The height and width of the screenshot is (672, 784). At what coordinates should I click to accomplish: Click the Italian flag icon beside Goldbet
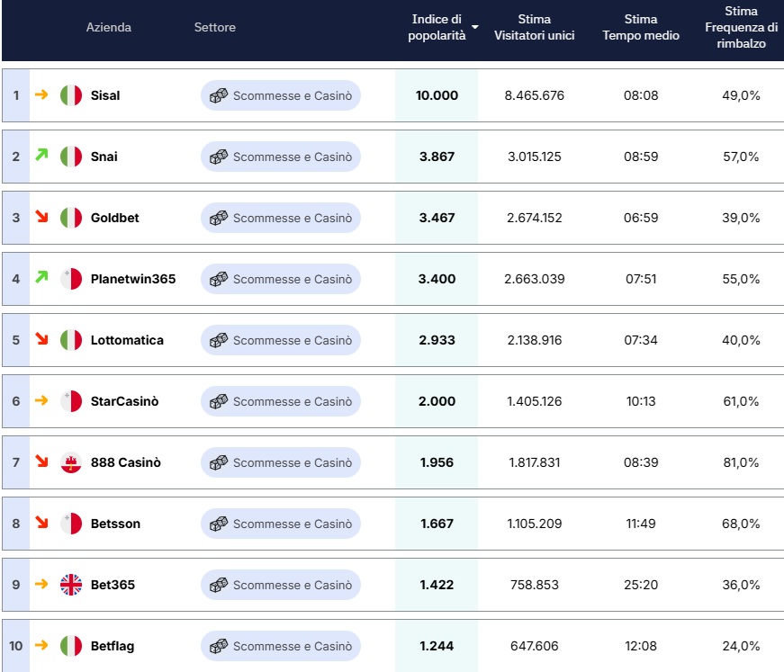point(71,218)
